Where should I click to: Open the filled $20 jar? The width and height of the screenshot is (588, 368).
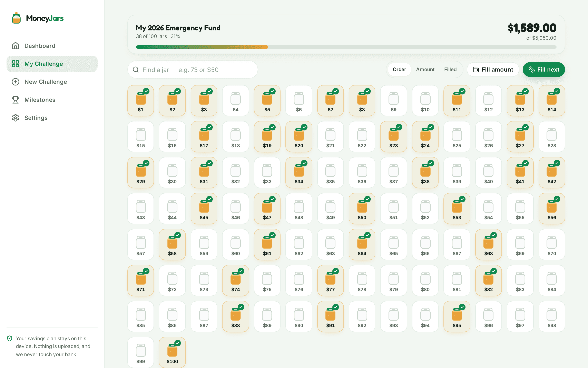pyautogui.click(x=299, y=137)
